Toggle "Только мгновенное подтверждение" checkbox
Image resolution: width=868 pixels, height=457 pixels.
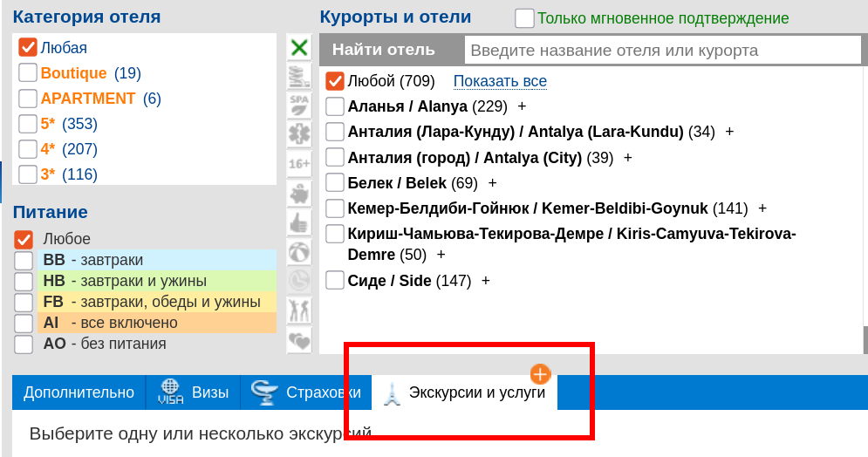524,18
